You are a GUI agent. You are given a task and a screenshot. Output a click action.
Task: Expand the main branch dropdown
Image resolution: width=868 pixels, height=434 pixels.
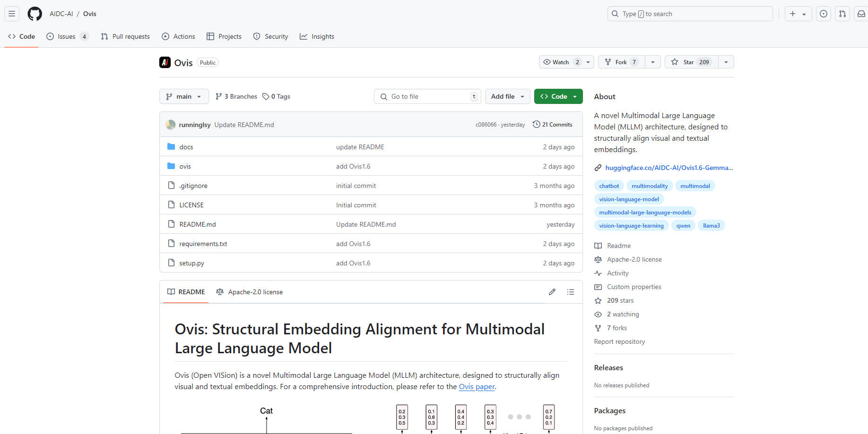(184, 96)
